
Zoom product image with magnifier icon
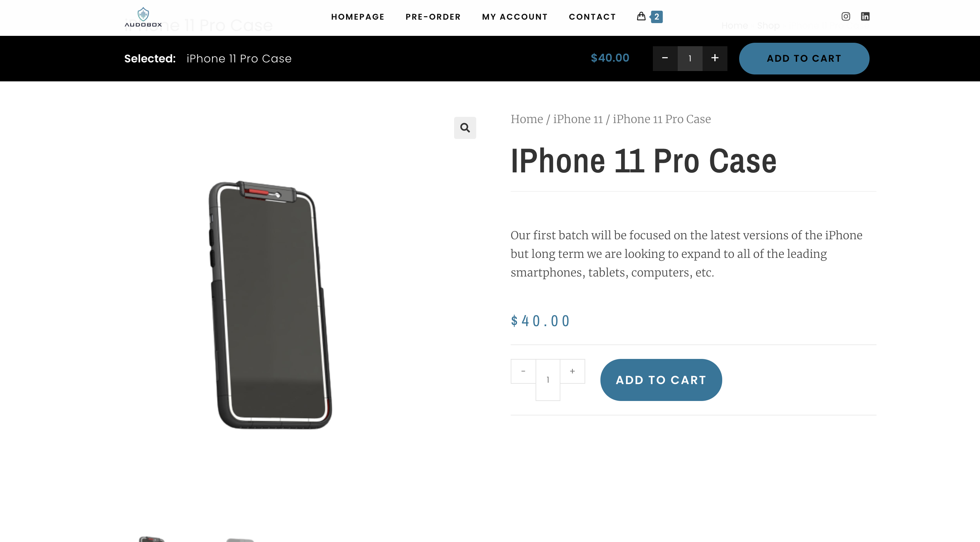[465, 128]
